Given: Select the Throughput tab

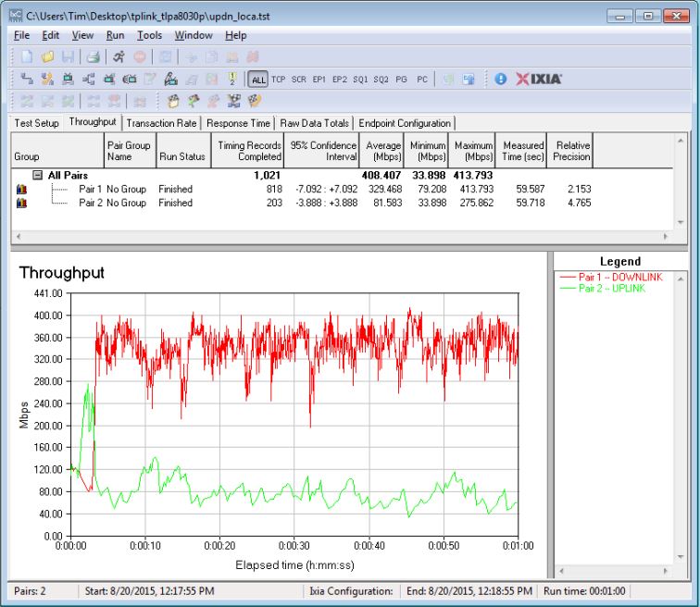Looking at the screenshot, I should pyautogui.click(x=93, y=122).
